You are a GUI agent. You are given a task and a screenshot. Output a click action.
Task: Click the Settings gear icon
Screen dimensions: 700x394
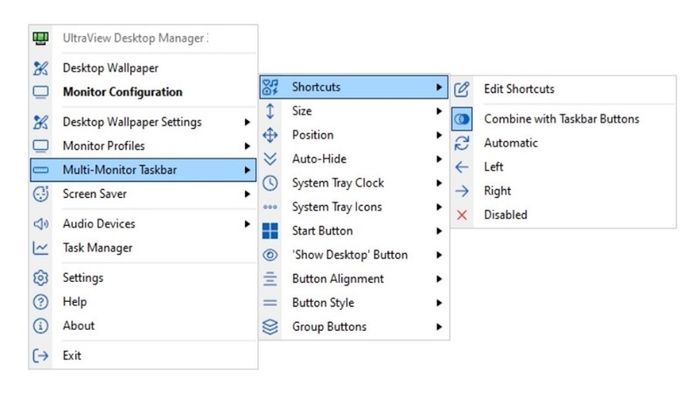41,278
